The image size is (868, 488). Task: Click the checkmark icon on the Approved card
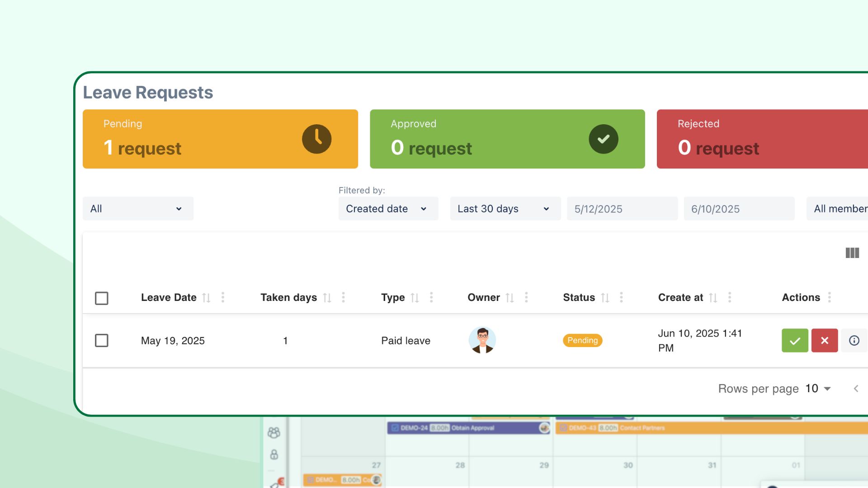(604, 139)
